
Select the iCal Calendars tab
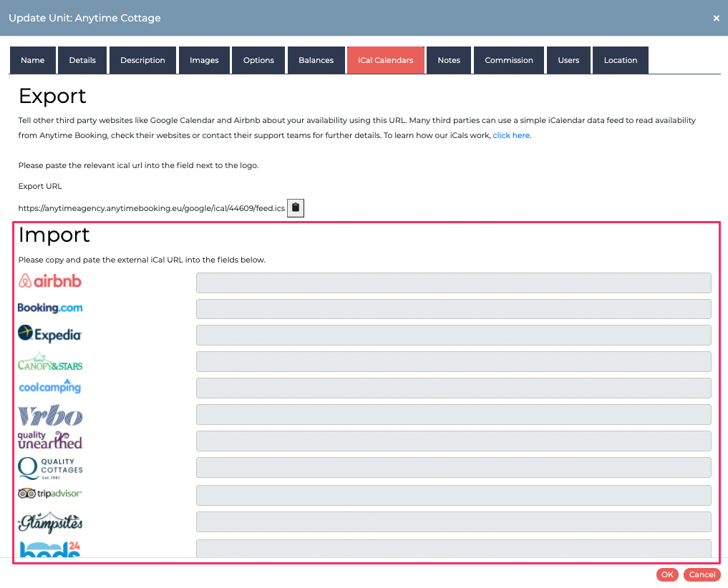(385, 60)
